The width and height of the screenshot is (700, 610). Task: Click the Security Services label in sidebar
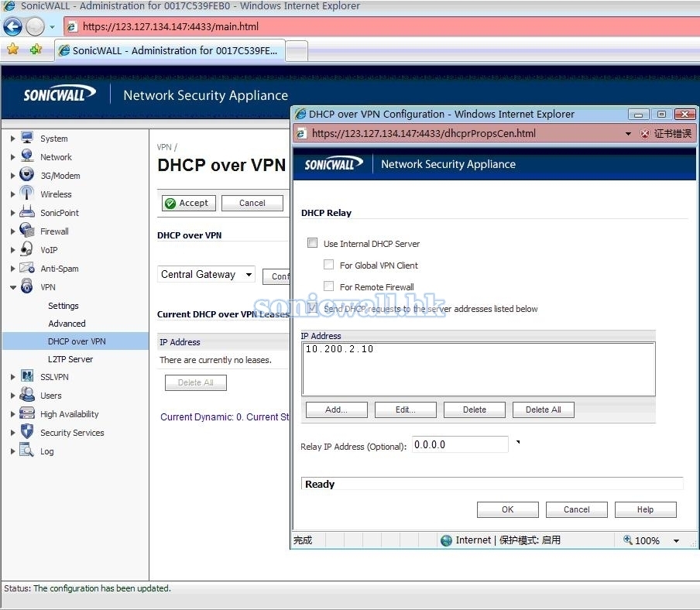click(72, 433)
